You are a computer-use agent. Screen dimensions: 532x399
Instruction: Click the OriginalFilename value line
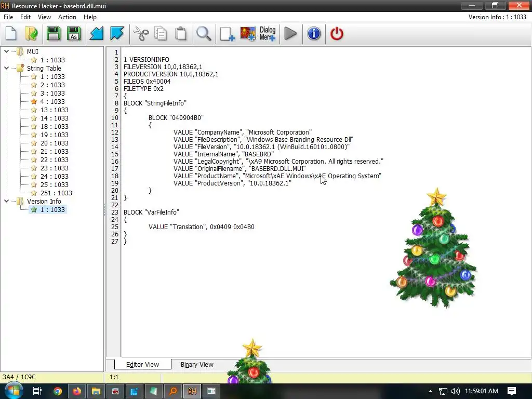pyautogui.click(x=240, y=169)
